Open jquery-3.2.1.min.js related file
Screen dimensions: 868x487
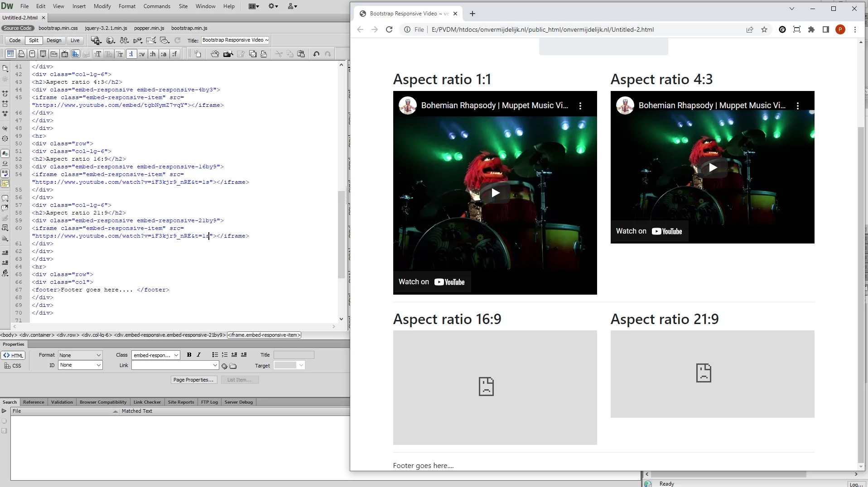point(106,28)
